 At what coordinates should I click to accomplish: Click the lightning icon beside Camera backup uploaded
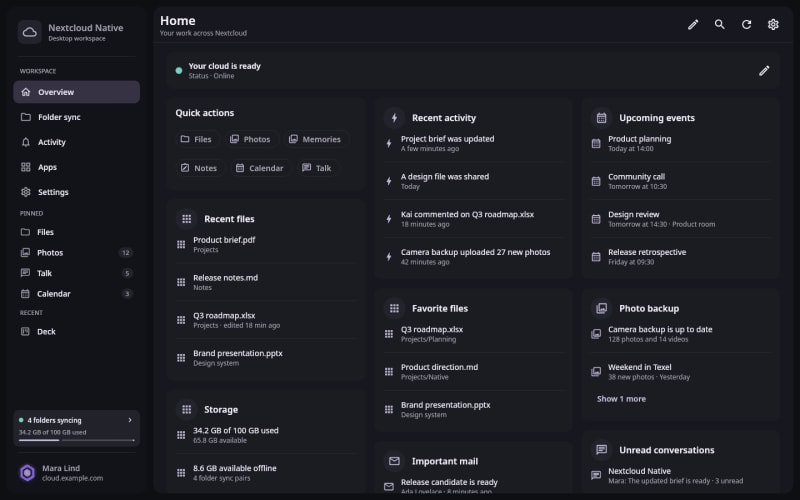click(389, 257)
